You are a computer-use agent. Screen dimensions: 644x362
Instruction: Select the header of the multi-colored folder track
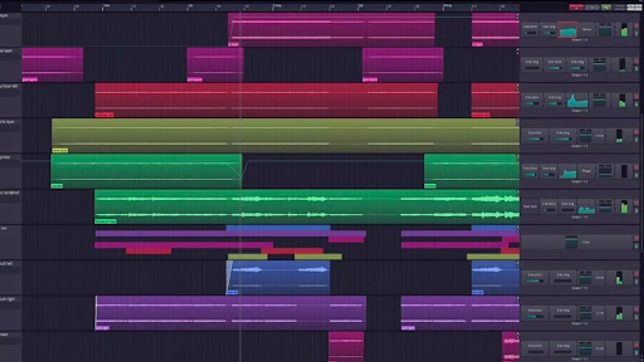click(10, 242)
